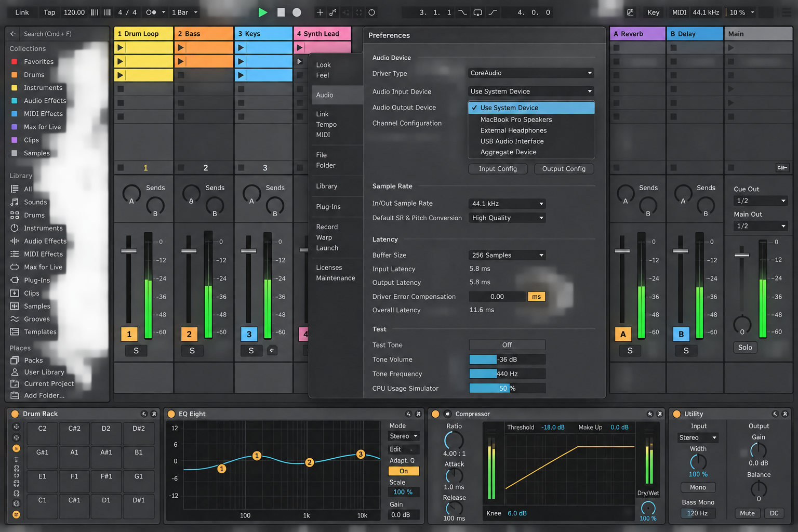Arm recording with the round Record button
Viewport: 798px width, 532px height.
[x=297, y=12]
